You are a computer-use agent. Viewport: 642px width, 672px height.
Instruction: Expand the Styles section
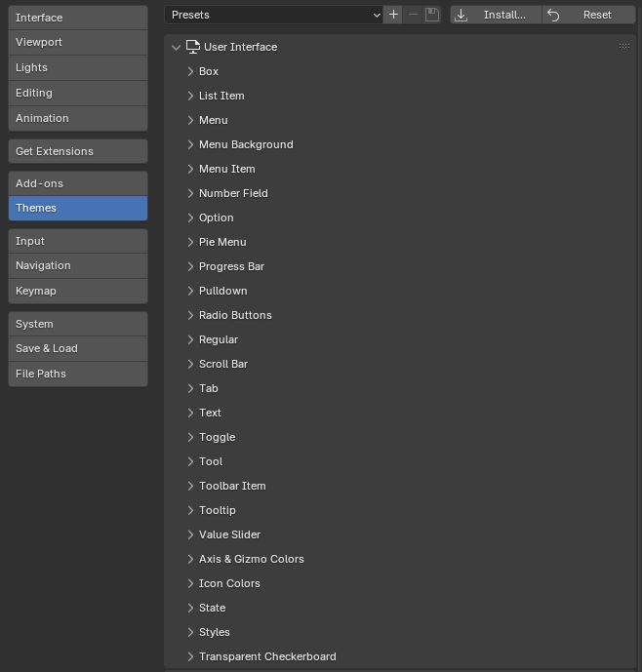click(x=190, y=633)
